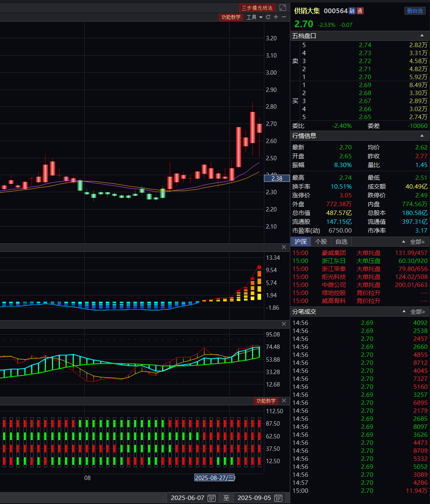Click the 至 label between dates
This screenshot has height=504, width=430.
pos(226,498)
